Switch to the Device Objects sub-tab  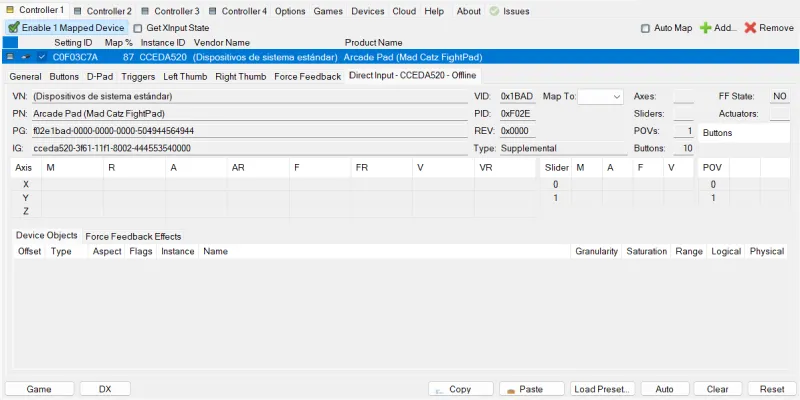click(46, 235)
